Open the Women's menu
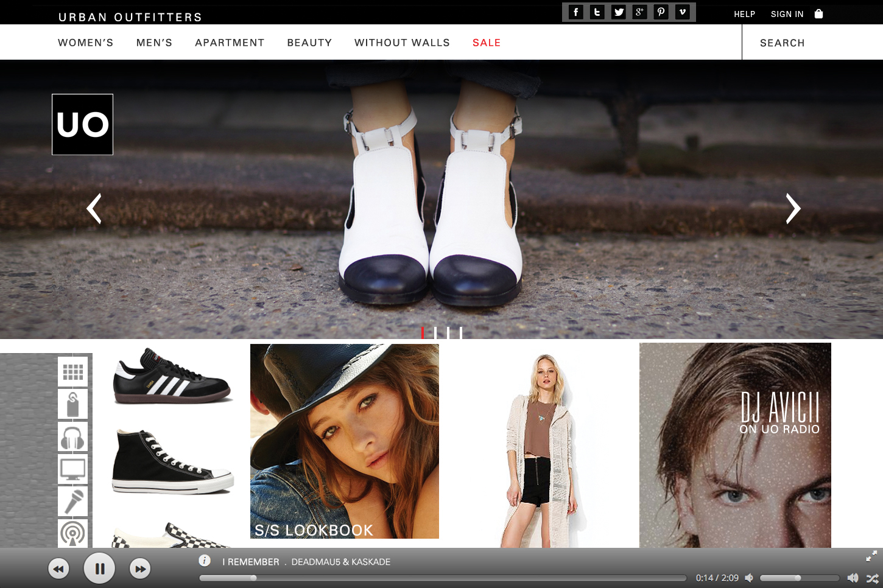This screenshot has height=588, width=883. (x=85, y=43)
